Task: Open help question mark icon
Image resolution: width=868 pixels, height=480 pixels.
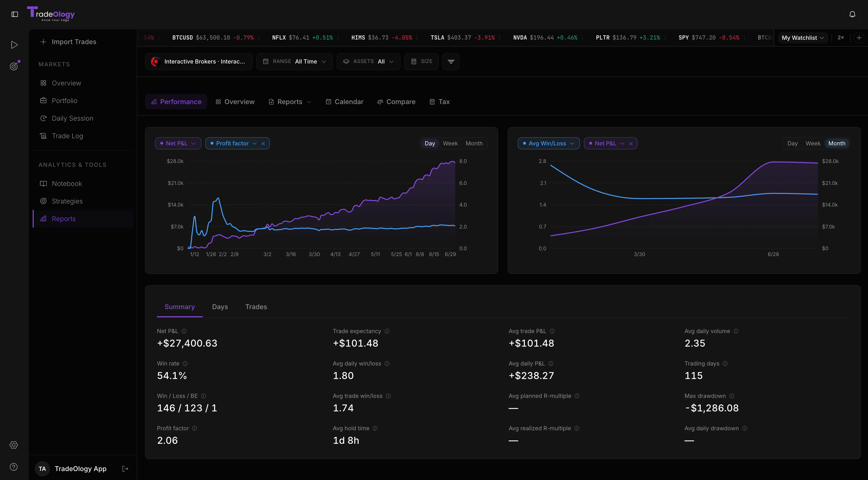Action: (14, 467)
